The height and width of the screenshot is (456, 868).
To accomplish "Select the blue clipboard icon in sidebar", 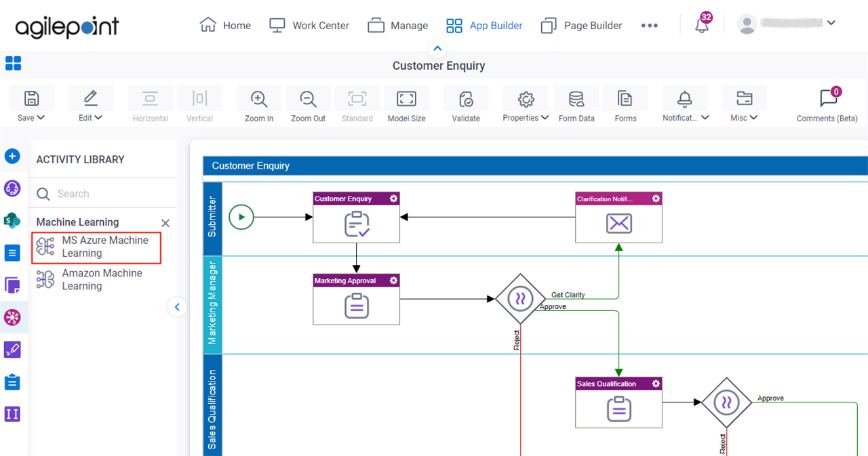I will click(x=12, y=382).
